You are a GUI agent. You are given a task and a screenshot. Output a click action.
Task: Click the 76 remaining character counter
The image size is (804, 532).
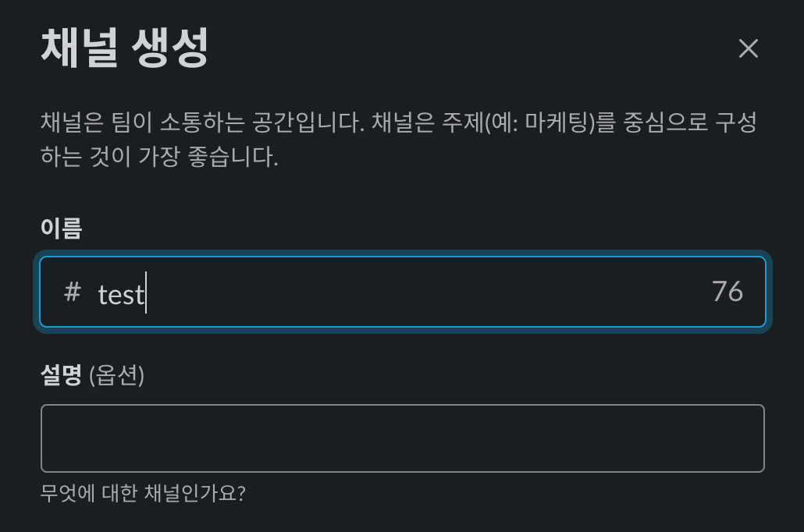click(727, 292)
